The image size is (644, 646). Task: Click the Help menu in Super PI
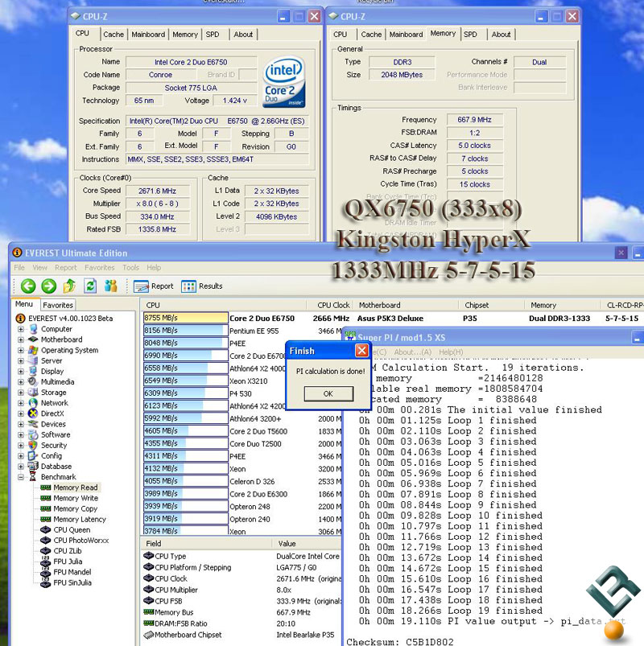click(x=451, y=352)
